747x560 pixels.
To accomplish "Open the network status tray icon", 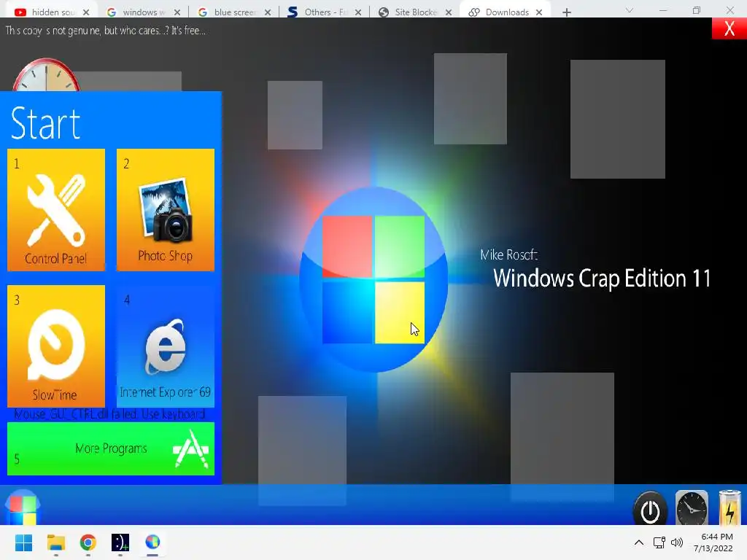I will tap(659, 542).
